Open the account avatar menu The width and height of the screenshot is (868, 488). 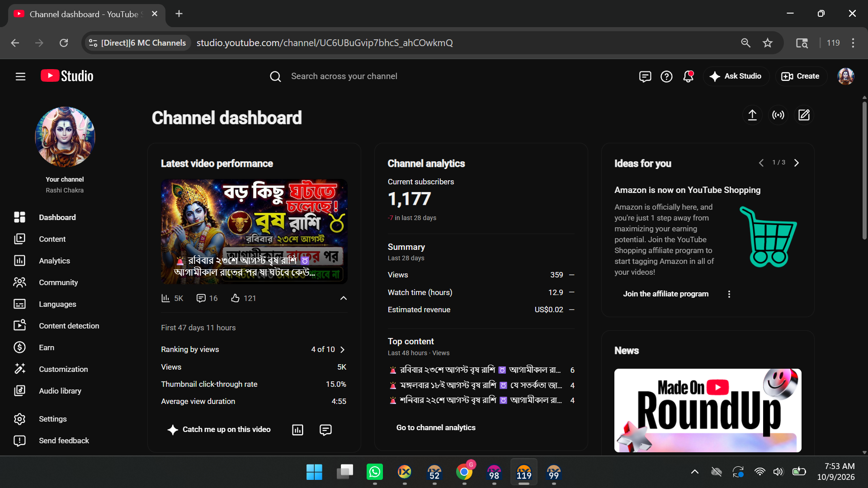pyautogui.click(x=845, y=76)
